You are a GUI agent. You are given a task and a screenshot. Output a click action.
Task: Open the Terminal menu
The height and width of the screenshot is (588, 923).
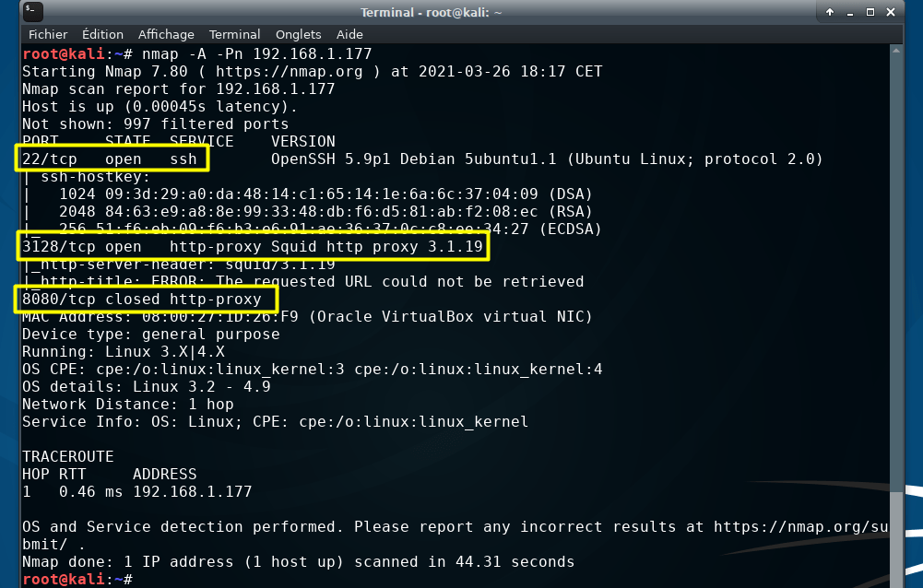[234, 34]
